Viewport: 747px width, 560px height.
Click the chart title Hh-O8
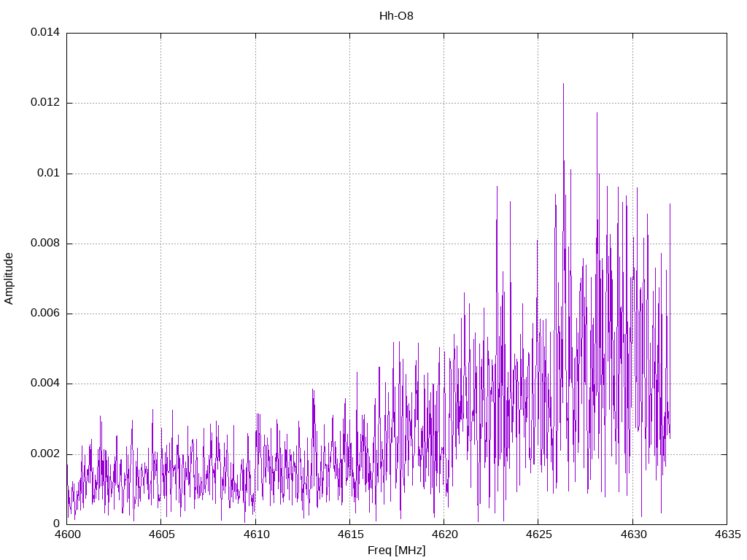tap(396, 15)
